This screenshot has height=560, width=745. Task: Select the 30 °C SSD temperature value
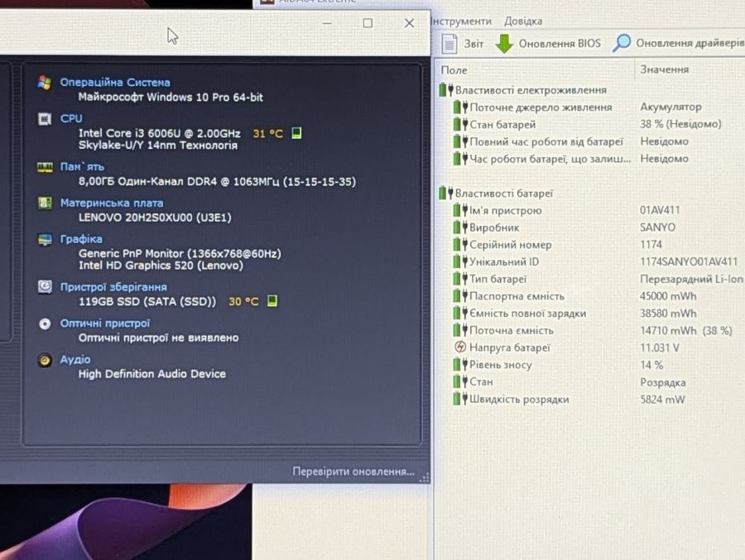coord(243,301)
